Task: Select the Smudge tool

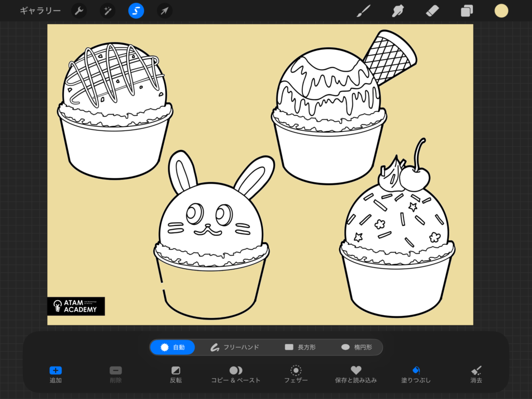Action: coord(398,11)
